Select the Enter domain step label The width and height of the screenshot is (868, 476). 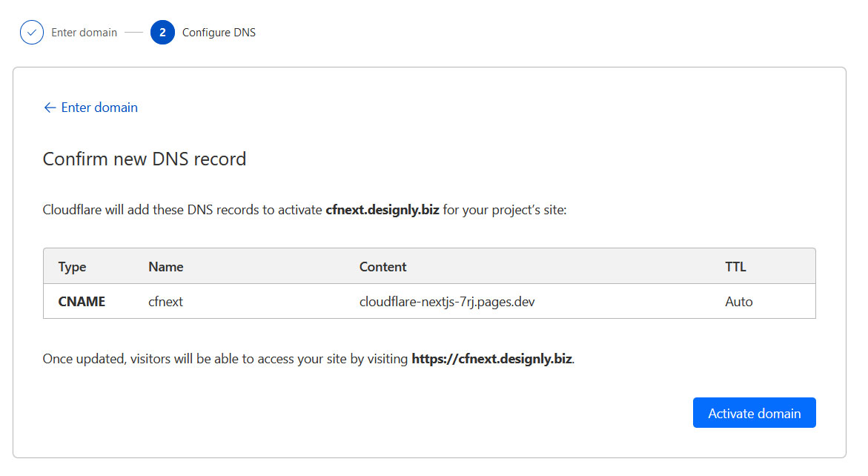[x=85, y=33]
